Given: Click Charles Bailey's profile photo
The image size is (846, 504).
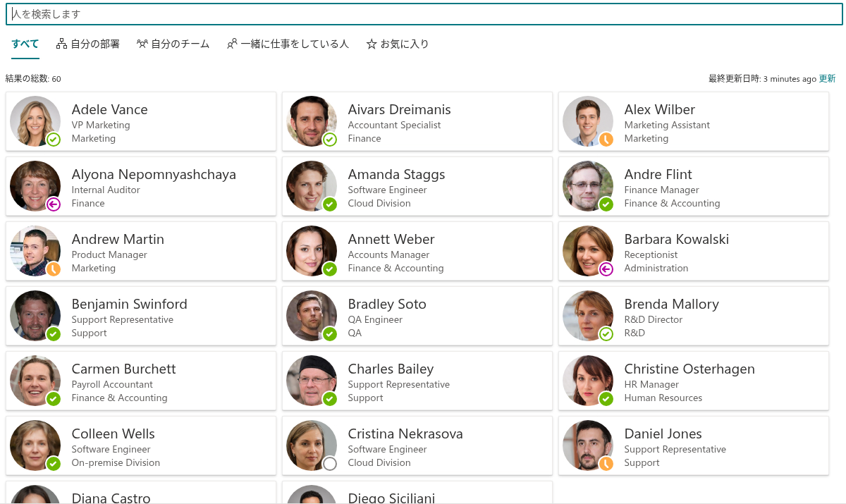Looking at the screenshot, I should click(x=312, y=381).
